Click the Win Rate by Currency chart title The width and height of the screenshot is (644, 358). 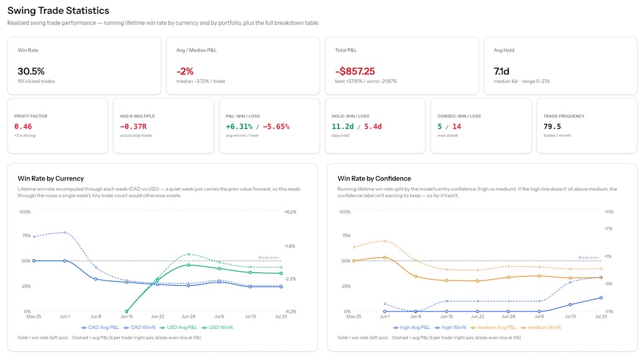(x=50, y=179)
